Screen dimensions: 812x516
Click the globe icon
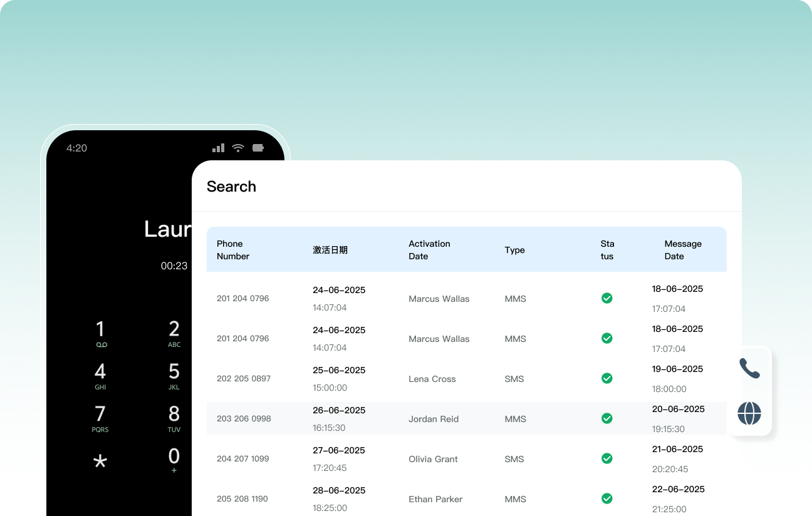tap(749, 413)
